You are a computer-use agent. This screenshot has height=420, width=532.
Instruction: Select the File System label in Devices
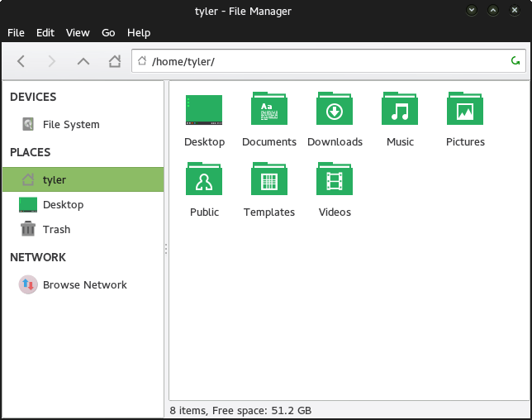click(x=71, y=125)
